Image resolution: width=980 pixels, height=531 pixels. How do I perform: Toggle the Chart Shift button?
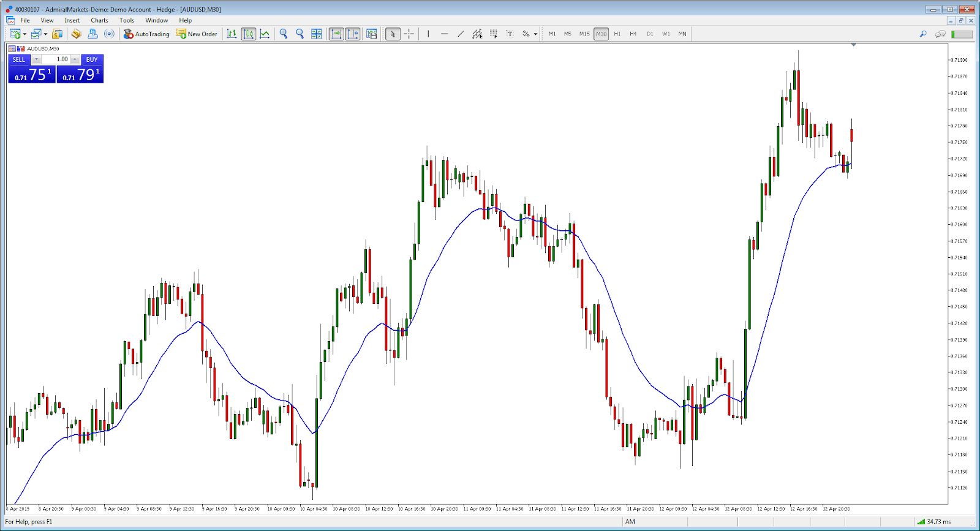click(353, 34)
